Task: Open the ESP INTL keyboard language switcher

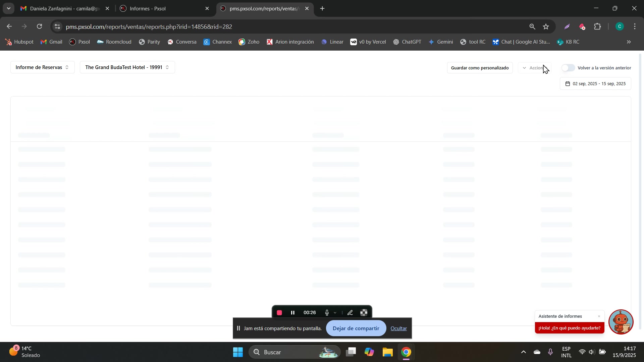Action: (x=566, y=352)
